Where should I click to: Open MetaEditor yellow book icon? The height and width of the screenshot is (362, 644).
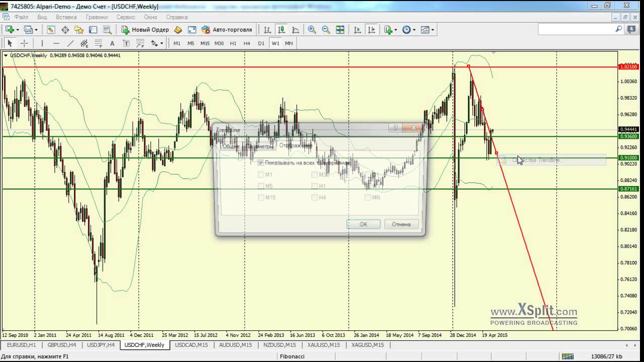(178, 30)
